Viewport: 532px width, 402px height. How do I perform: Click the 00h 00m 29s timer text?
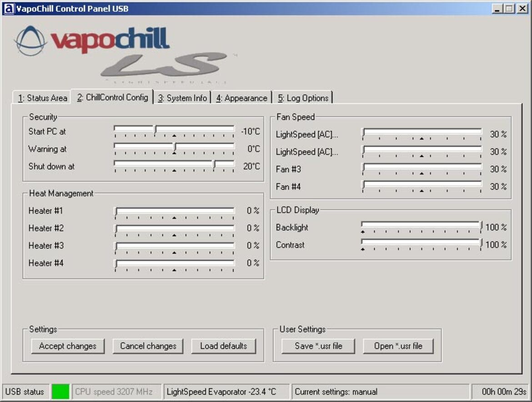pyautogui.click(x=504, y=392)
